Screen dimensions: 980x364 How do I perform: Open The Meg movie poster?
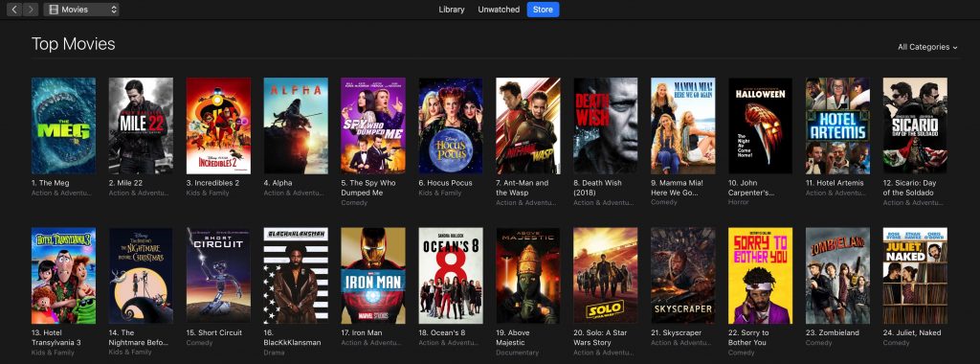click(64, 125)
